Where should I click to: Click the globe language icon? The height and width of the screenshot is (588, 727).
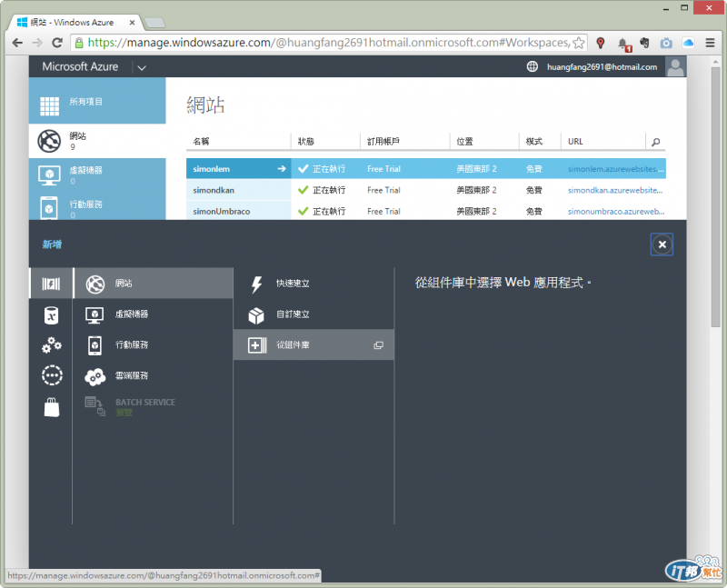(x=533, y=66)
